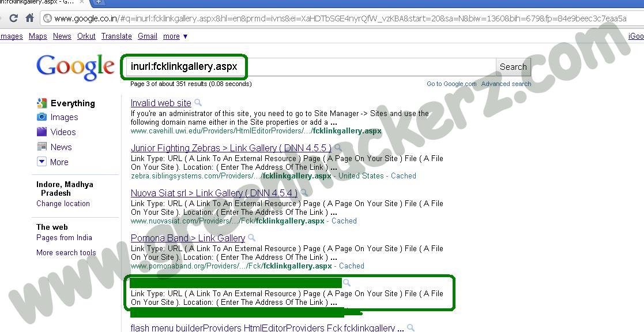Click the preview magnifier next to Nuova Siat srl
Viewport: 644px width, 332px height.
304,192
